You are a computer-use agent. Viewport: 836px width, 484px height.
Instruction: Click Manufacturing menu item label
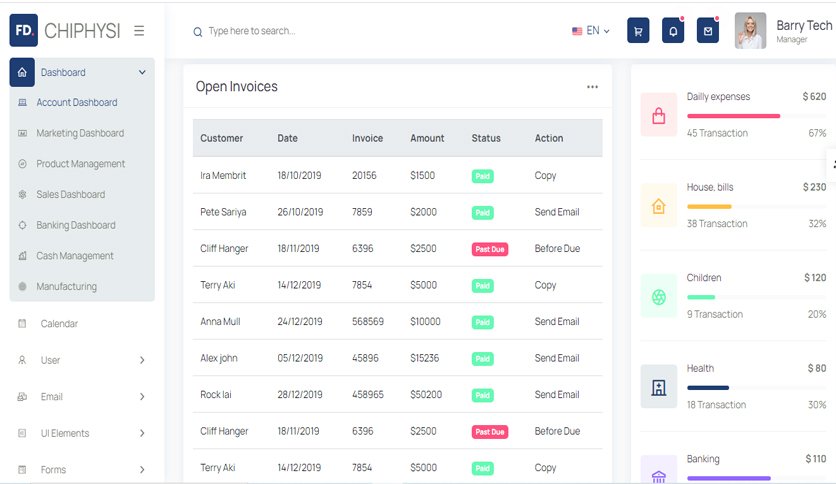(x=67, y=286)
